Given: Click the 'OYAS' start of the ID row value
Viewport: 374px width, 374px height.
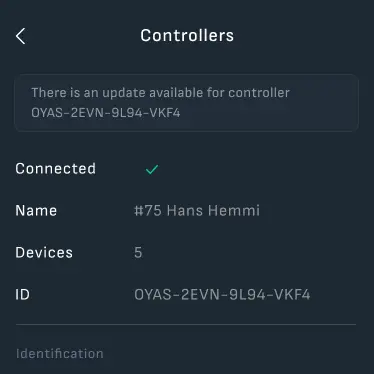Looking at the screenshot, I should [x=153, y=295].
